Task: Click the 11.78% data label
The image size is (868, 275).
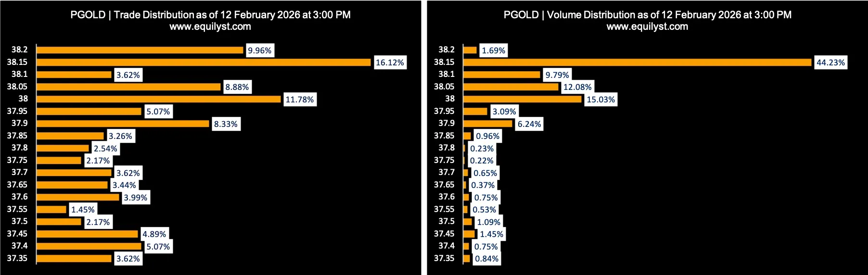Action: pyautogui.click(x=299, y=100)
